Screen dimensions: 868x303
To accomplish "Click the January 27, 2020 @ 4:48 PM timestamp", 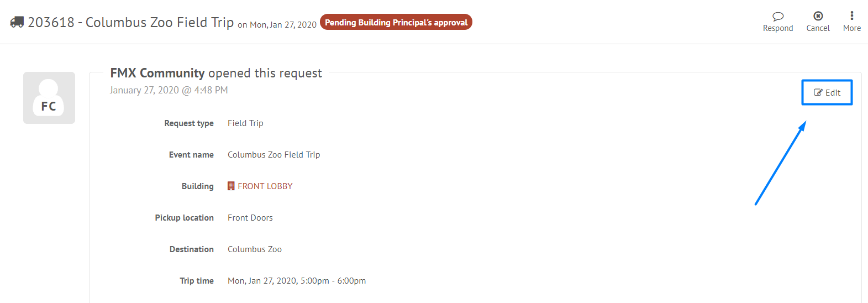I will (169, 90).
